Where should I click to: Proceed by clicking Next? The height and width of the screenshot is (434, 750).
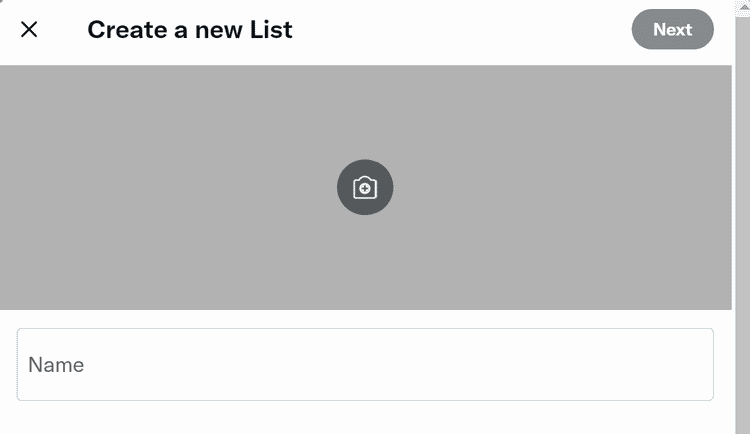672,29
